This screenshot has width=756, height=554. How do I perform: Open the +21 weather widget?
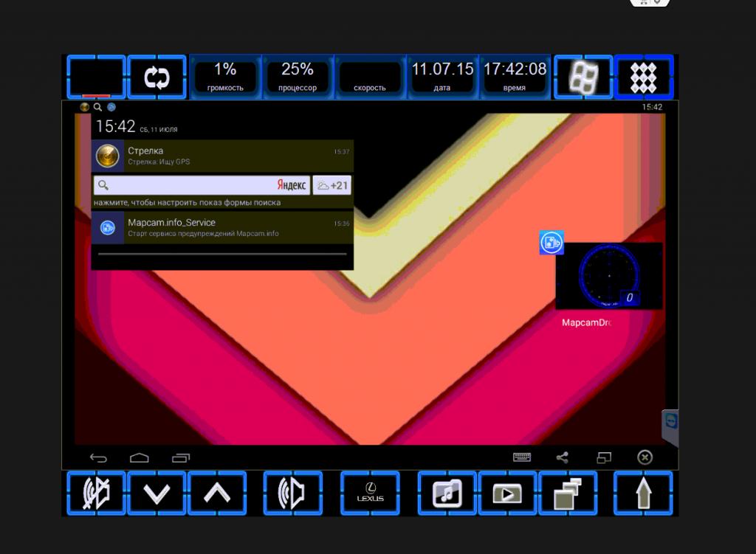331,185
